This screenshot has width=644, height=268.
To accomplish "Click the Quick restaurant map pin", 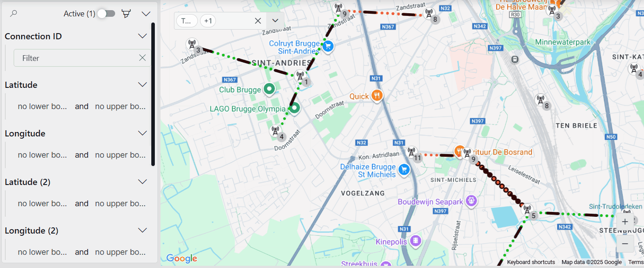I will (x=376, y=95).
